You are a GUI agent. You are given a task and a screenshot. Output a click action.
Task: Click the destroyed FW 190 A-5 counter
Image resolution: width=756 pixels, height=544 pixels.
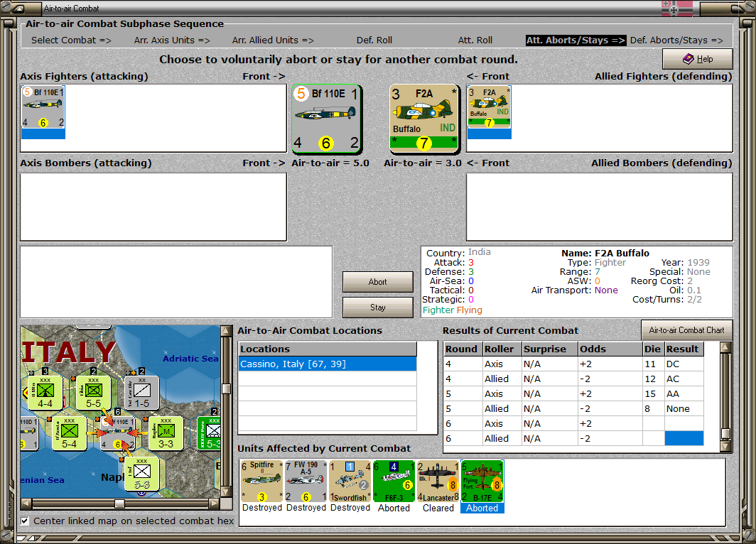click(x=306, y=482)
